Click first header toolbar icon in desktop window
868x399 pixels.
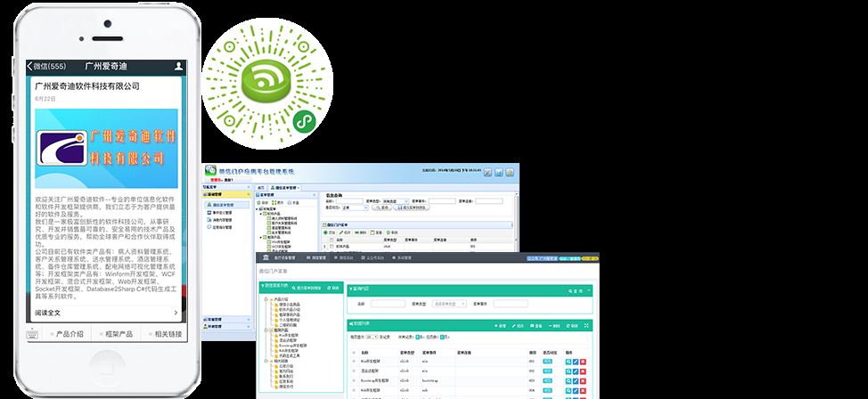pyautogui.click(x=487, y=173)
